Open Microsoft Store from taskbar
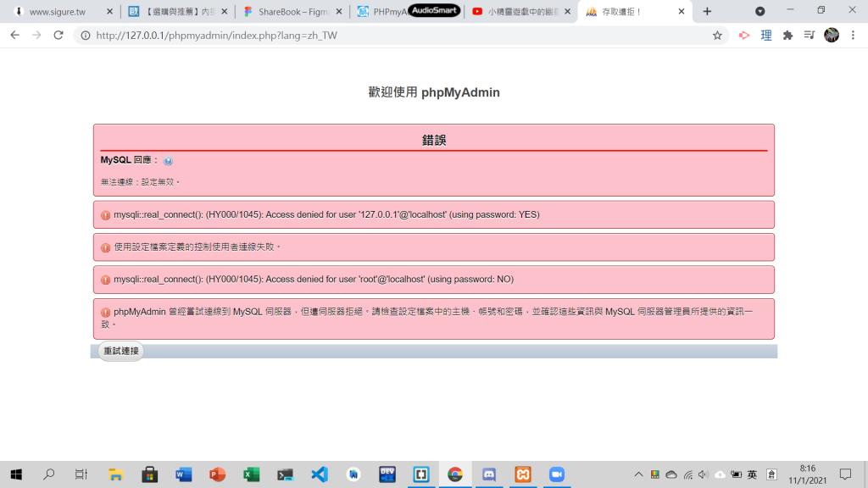 pyautogui.click(x=149, y=474)
